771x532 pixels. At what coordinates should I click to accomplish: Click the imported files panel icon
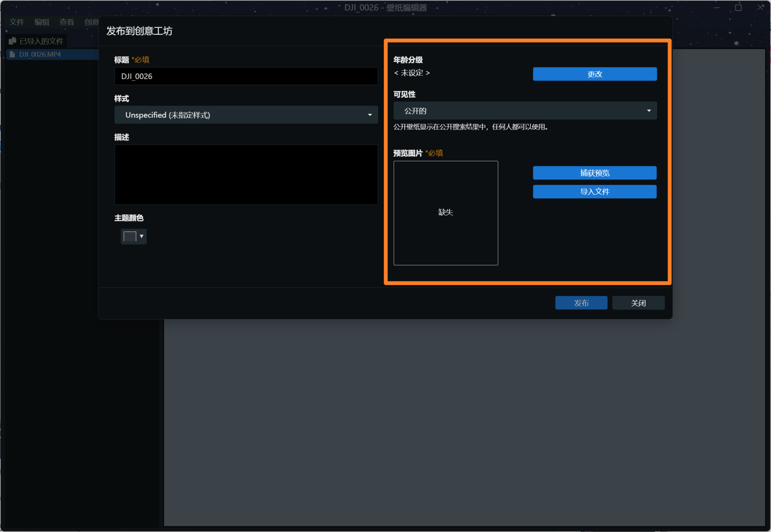12,41
